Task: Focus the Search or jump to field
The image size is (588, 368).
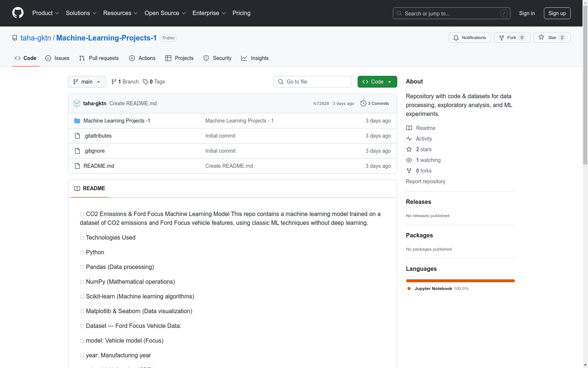Action: (452, 13)
